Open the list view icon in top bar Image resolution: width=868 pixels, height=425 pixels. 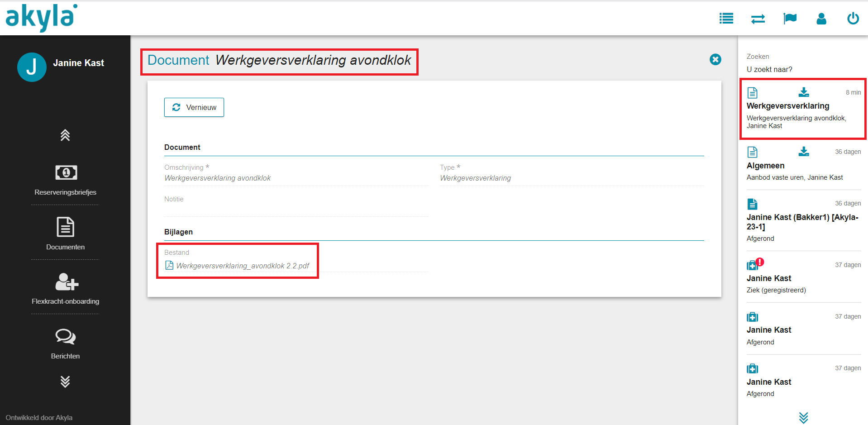point(726,19)
